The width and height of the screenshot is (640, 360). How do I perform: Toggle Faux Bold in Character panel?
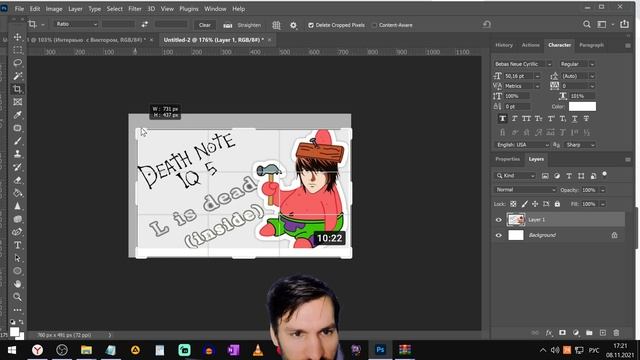pyautogui.click(x=502, y=119)
